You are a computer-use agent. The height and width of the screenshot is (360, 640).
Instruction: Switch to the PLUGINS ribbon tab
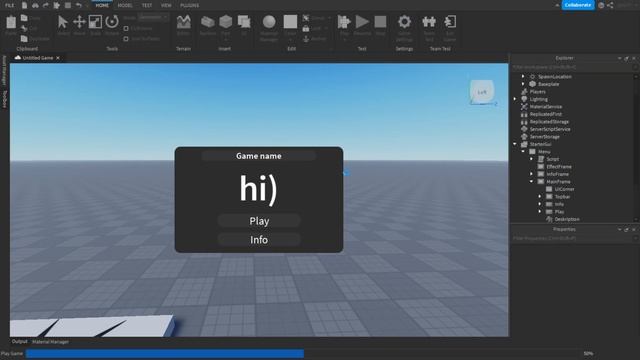(190, 5)
